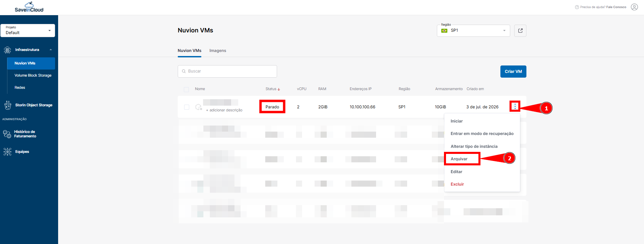Open the three-dot actions menu for the Parado VM

click(515, 106)
